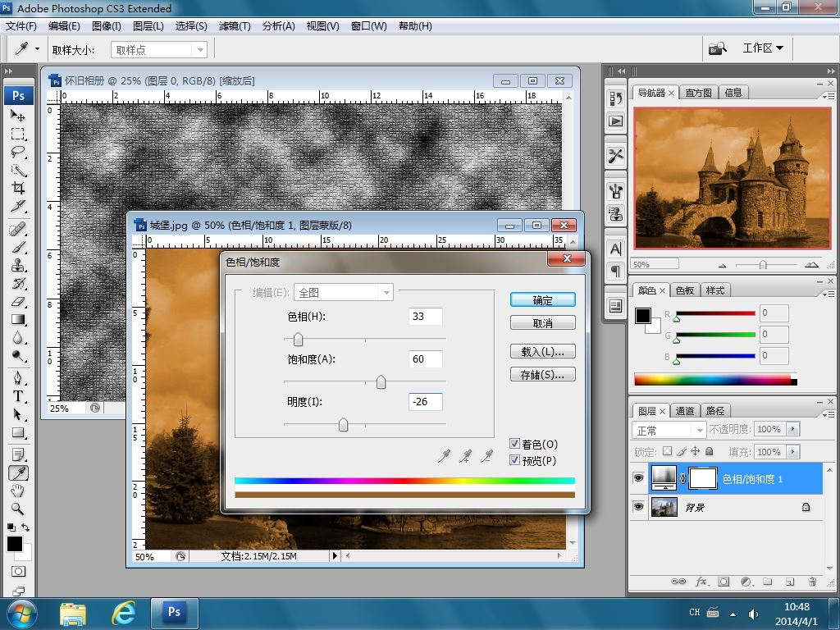Switch to the 色板 tab
This screenshot has width=840, height=630.
685,290
